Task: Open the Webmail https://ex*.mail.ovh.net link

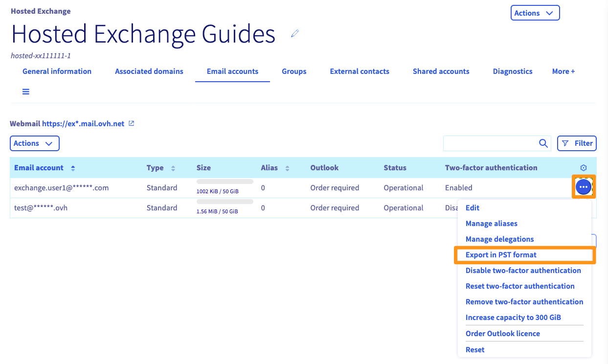Action: coord(83,124)
